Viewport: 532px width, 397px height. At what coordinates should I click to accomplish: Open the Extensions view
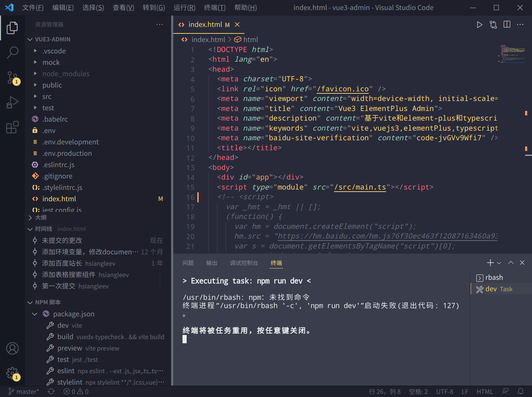[x=12, y=127]
